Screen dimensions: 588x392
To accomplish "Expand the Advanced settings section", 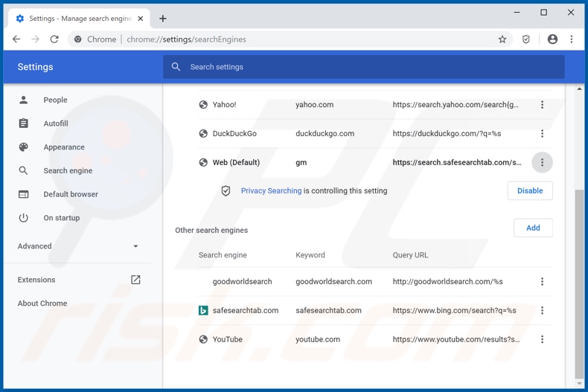I will [x=77, y=246].
